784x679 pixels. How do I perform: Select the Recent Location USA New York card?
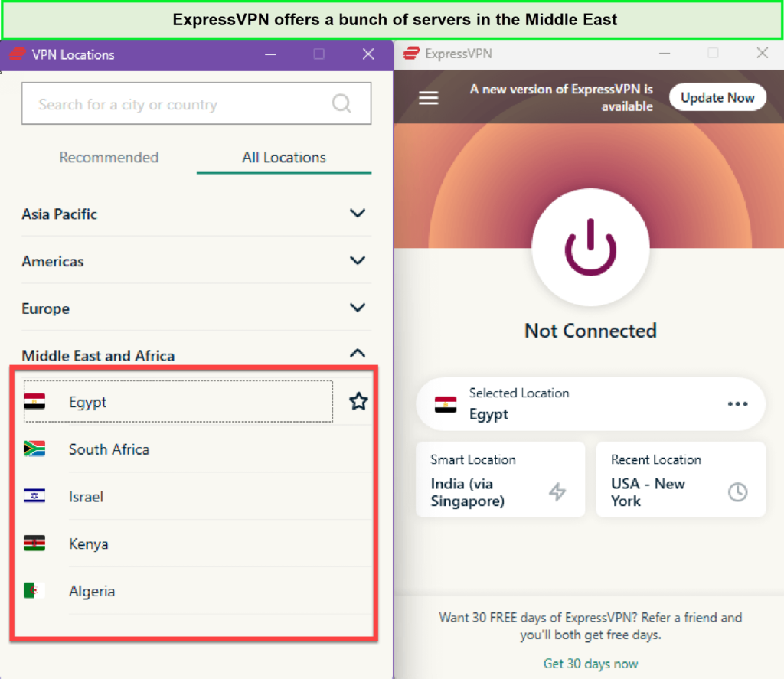(681, 479)
